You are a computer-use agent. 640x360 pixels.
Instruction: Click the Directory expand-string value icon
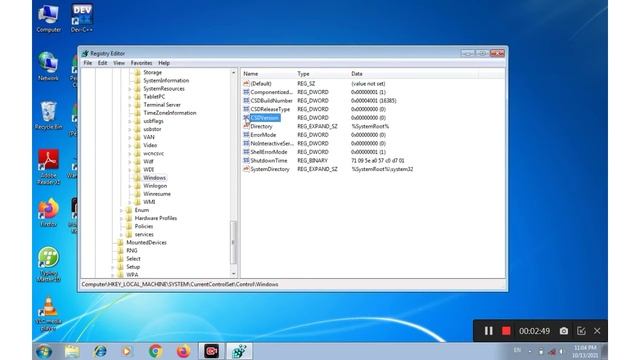246,126
